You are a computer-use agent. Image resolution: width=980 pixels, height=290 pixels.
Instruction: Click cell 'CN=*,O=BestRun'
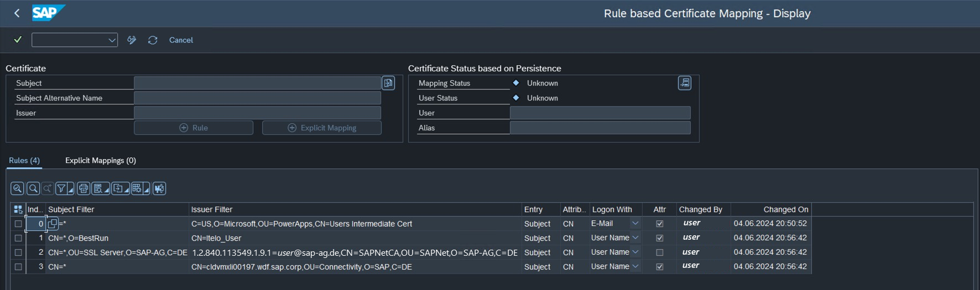117,238
